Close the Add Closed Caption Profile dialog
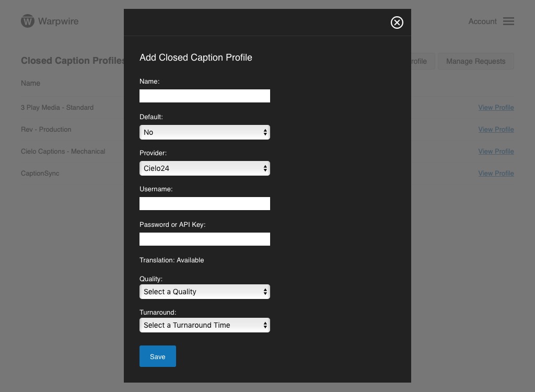 [397, 22]
